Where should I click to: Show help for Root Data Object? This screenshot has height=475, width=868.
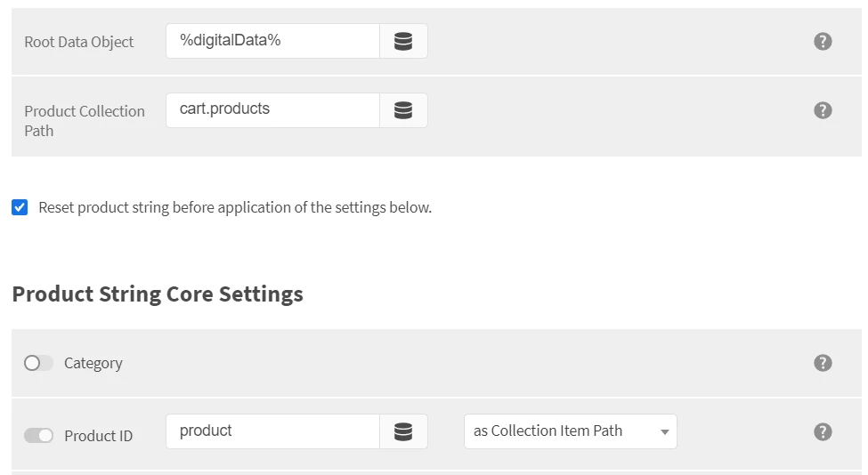[823, 41]
